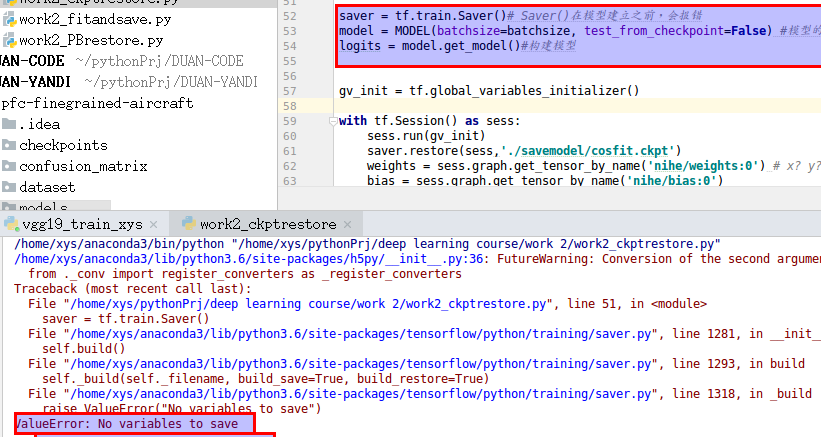Close the vgg19_train_xys run tab
The width and height of the screenshot is (821, 437).
[153, 225]
